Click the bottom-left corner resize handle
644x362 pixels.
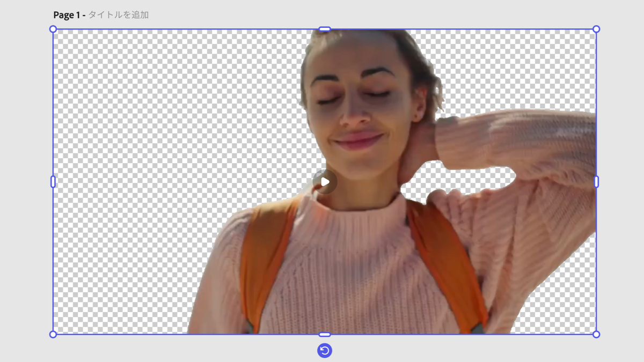click(x=53, y=335)
